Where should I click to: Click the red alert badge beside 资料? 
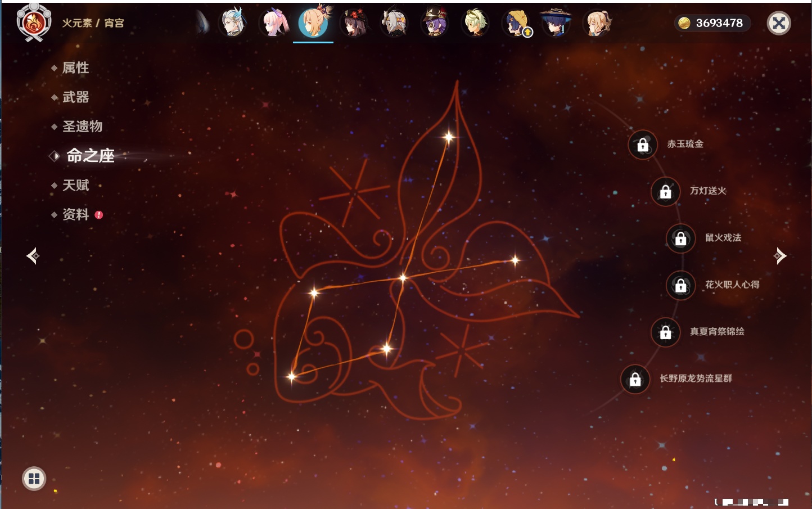pyautogui.click(x=99, y=214)
